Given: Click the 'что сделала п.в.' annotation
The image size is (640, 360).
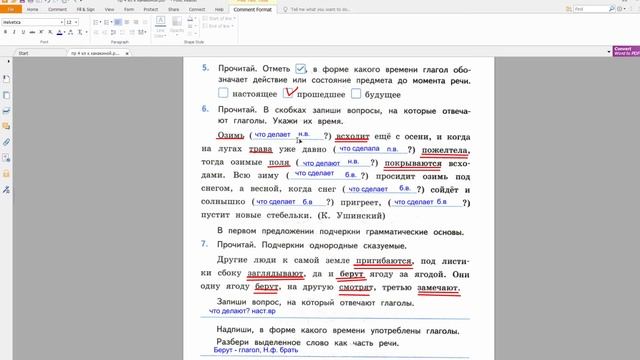Looking at the screenshot, I should pyautogui.click(x=369, y=149).
